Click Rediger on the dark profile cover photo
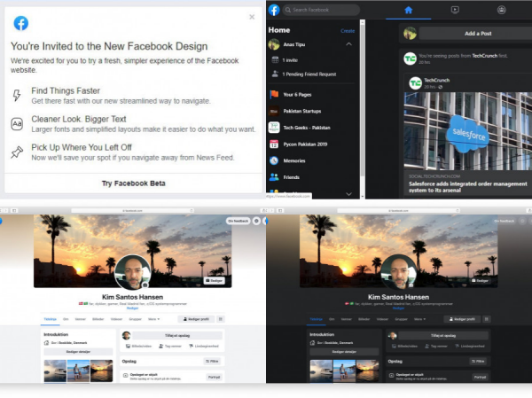 tap(480, 281)
